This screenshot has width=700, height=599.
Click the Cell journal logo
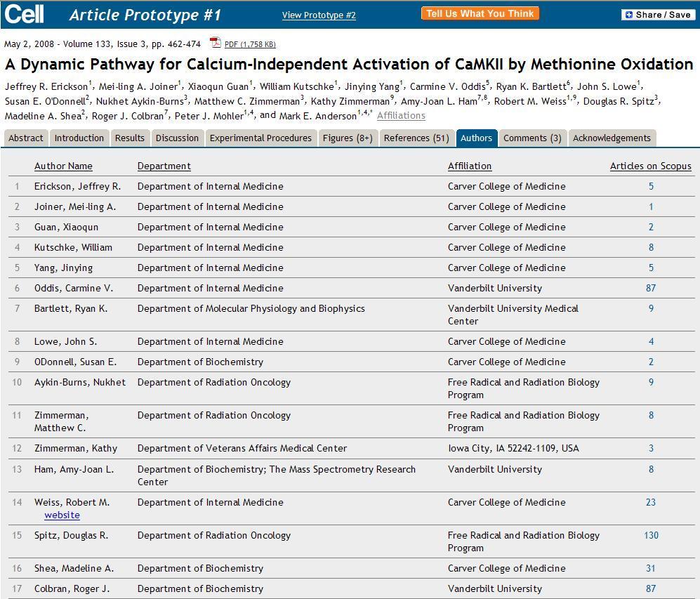24,14
